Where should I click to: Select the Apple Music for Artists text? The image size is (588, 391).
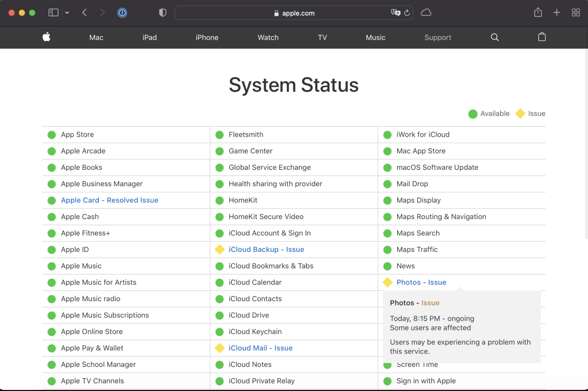[x=99, y=282]
